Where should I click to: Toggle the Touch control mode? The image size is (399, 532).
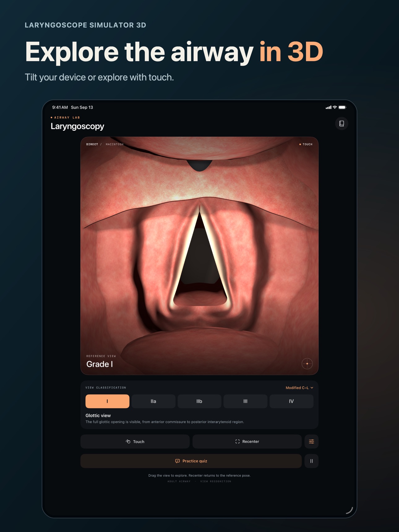point(135,441)
